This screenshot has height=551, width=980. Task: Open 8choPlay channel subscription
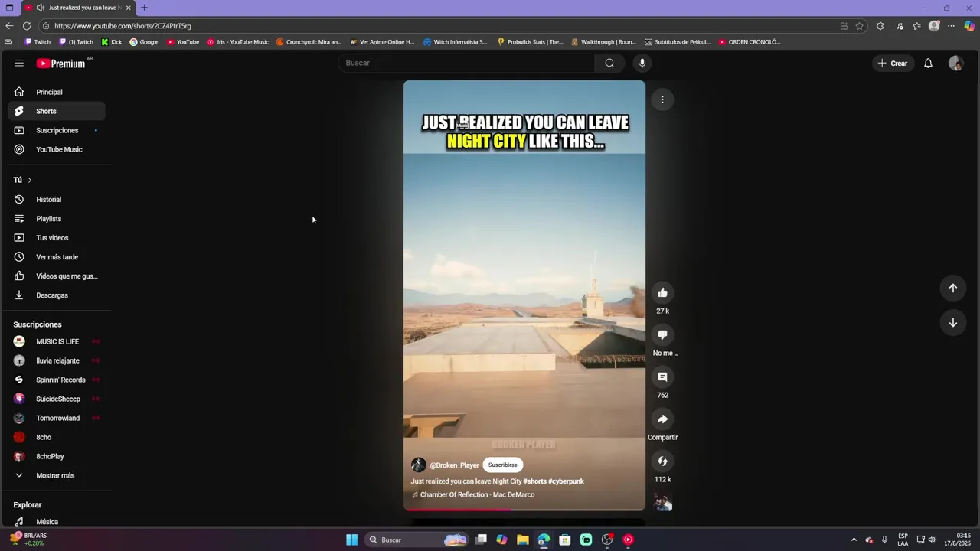point(56,456)
